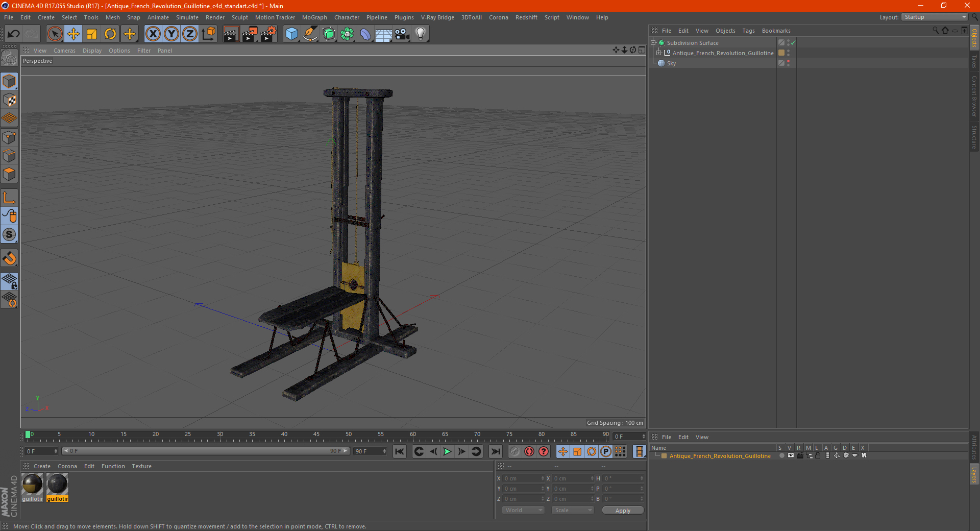Screen dimensions: 980x531
Task: Add a Subdivision Surface generator icon
Action: click(329, 34)
